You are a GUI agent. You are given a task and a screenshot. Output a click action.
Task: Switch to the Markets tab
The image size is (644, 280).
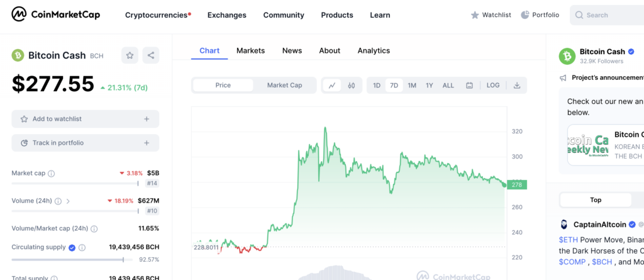point(250,50)
